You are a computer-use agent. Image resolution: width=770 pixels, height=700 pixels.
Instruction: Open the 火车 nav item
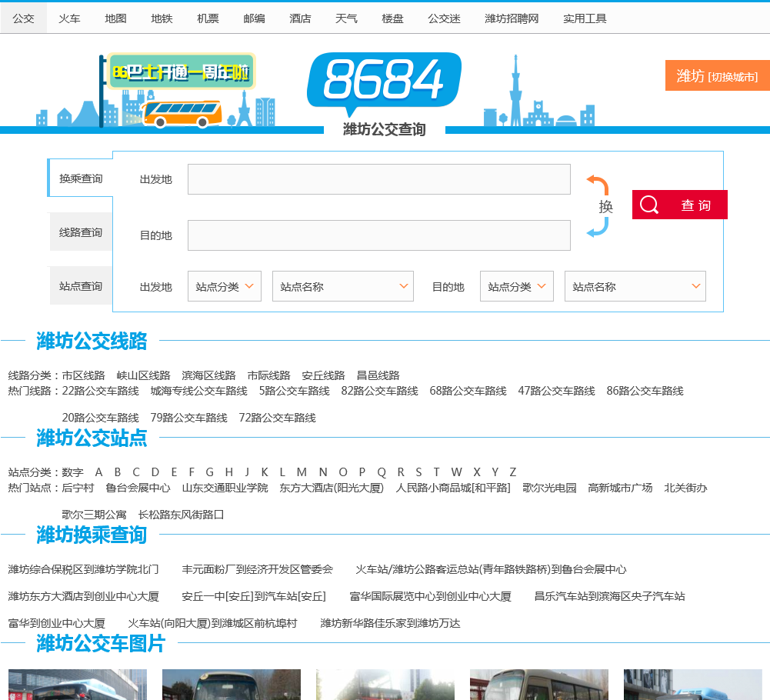pos(69,18)
